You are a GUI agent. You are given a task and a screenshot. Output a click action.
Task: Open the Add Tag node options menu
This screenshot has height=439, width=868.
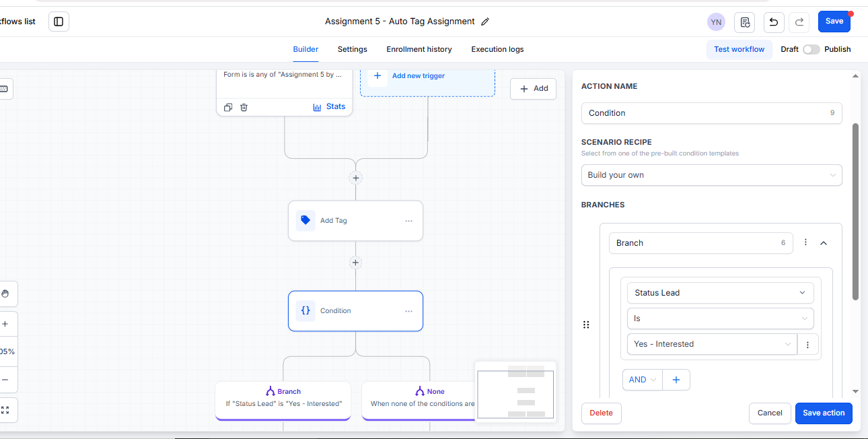point(408,221)
